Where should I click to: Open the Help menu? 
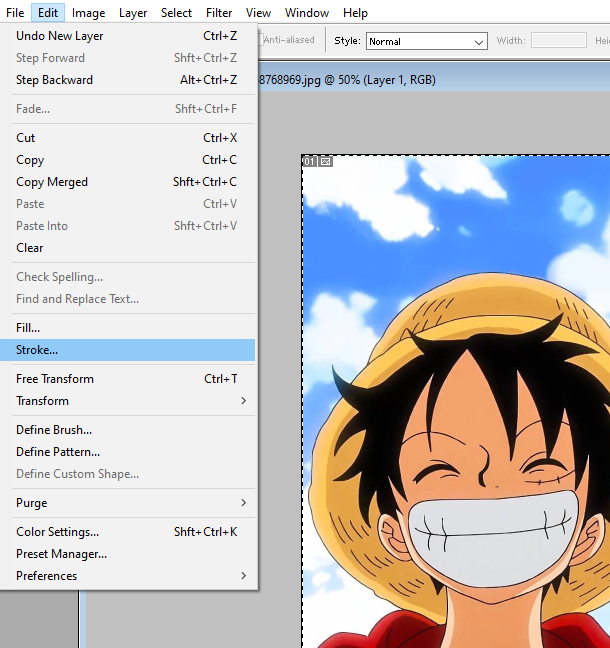pos(355,13)
